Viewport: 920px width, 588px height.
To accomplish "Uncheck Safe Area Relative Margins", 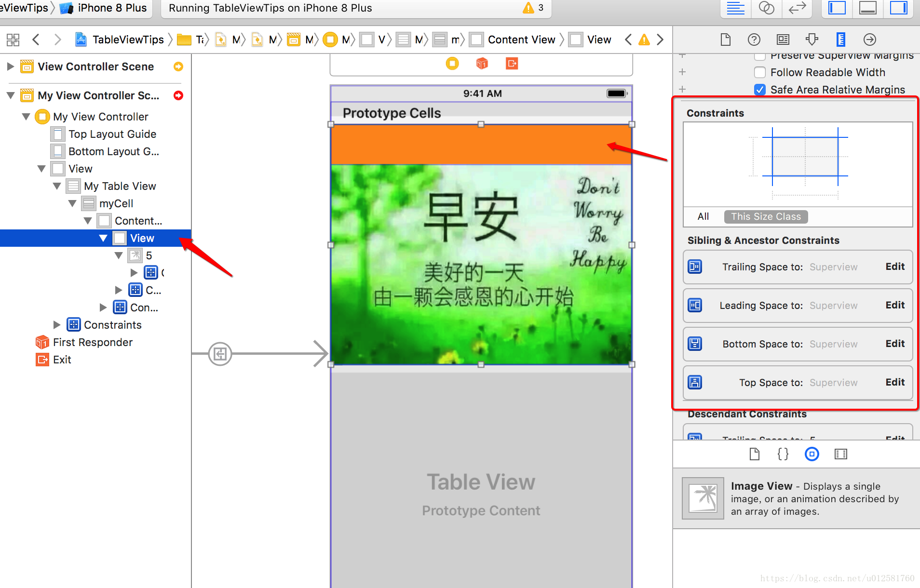I will click(760, 90).
